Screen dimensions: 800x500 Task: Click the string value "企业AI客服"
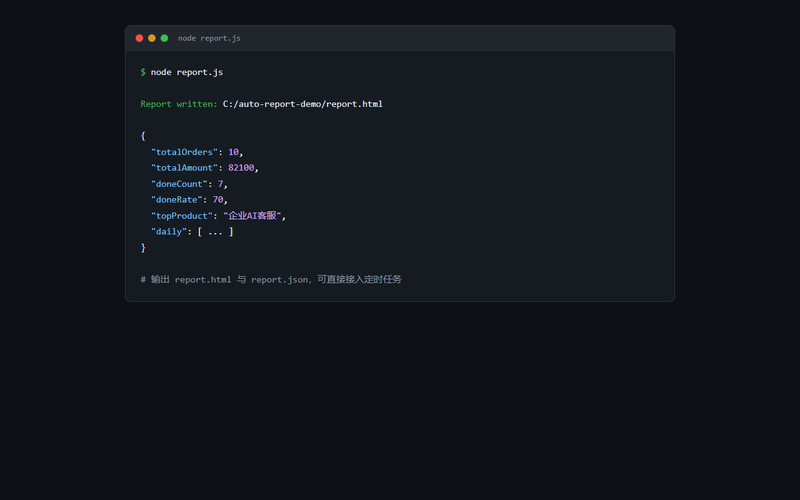pos(252,216)
